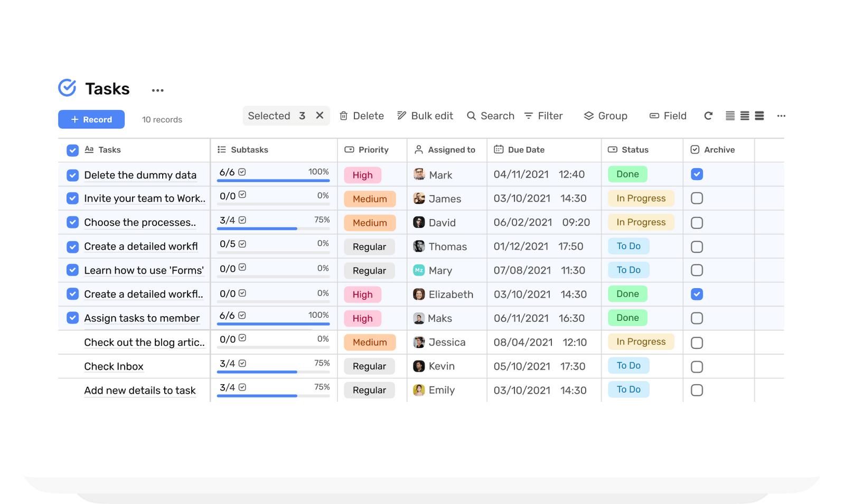Click the Priority column header
Screen dimensions: 845x504
(x=374, y=150)
